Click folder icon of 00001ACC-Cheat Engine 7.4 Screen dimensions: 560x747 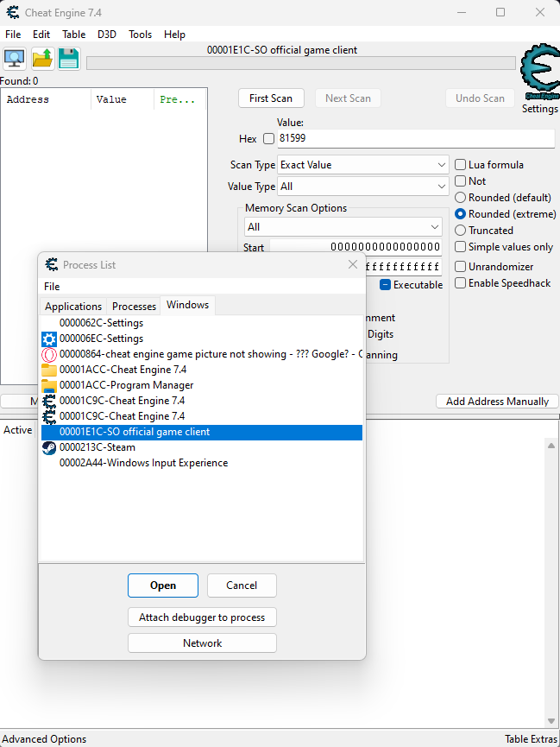[49, 370]
